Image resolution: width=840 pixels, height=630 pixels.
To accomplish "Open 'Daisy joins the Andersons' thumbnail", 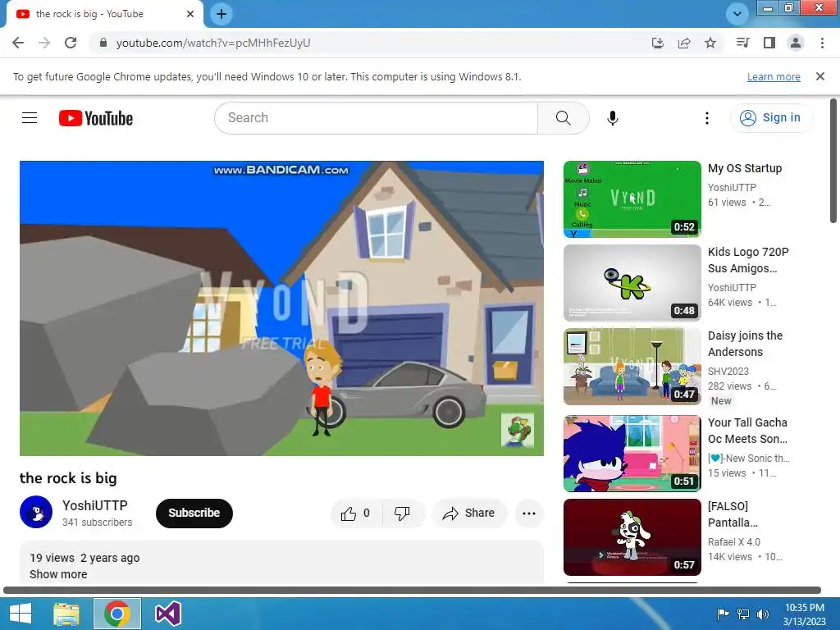I will tap(632, 367).
